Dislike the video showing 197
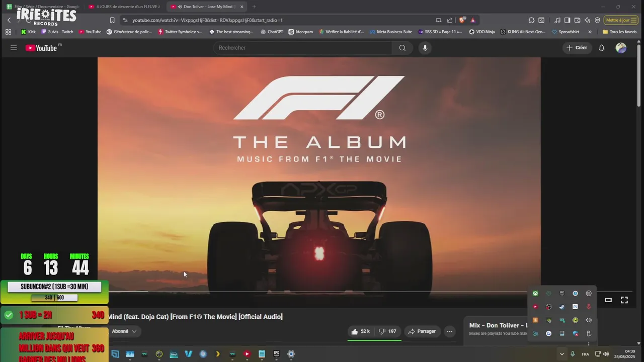The image size is (644, 362). (x=387, y=331)
